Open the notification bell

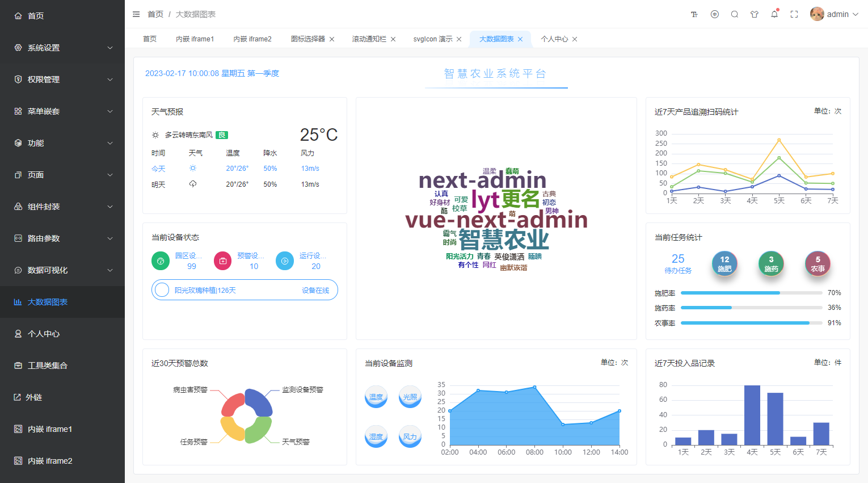tap(774, 14)
